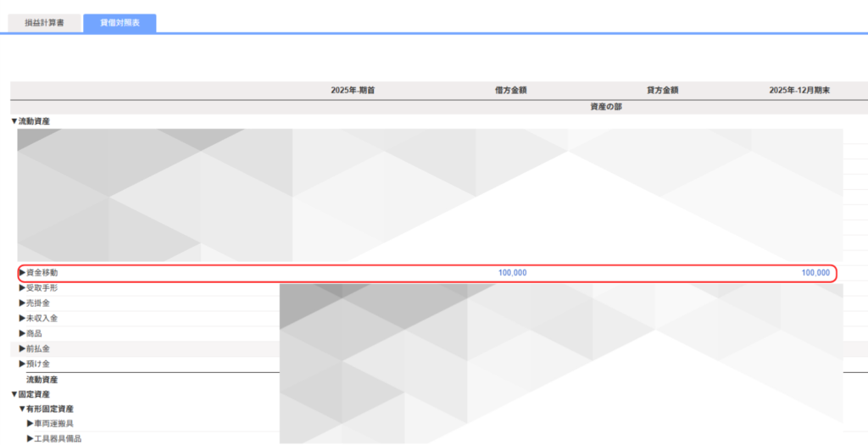Collapse the top-level ▼固定資産 section
The image size is (868, 445).
click(31, 395)
